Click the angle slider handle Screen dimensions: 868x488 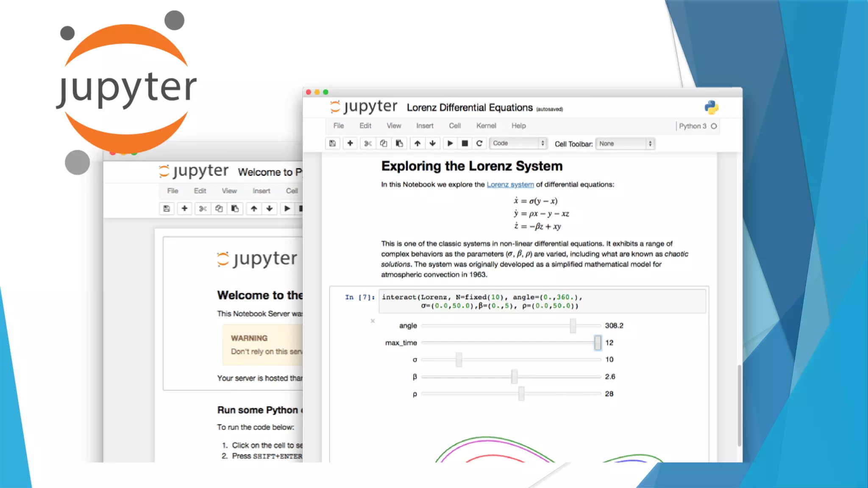pyautogui.click(x=573, y=326)
